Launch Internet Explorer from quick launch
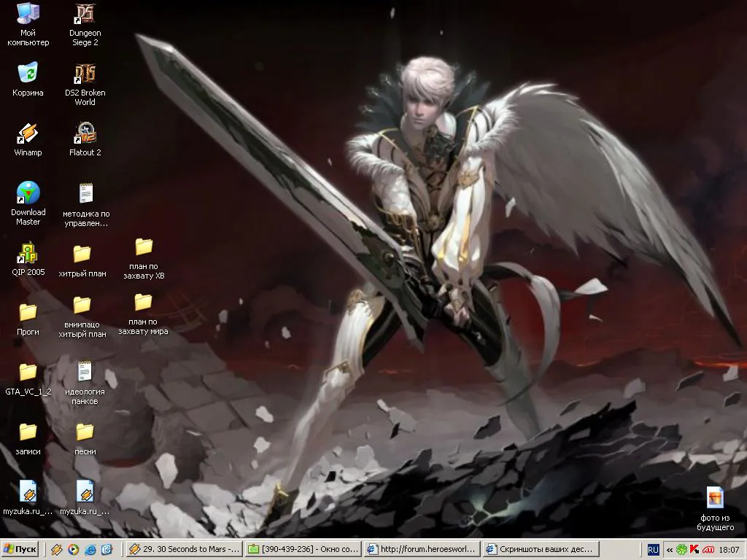Image resolution: width=747 pixels, height=560 pixels. (x=90, y=550)
